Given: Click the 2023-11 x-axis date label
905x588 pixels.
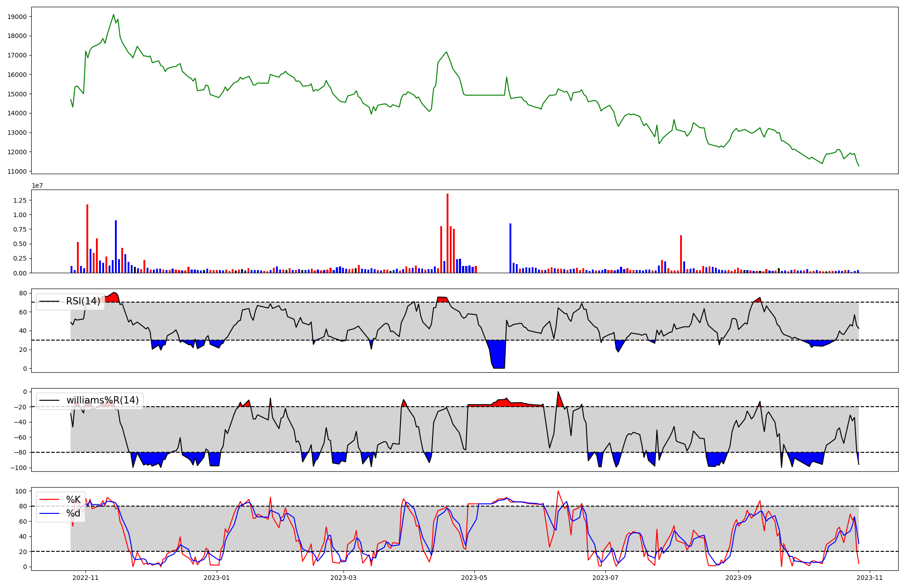Looking at the screenshot, I should pyautogui.click(x=870, y=578).
